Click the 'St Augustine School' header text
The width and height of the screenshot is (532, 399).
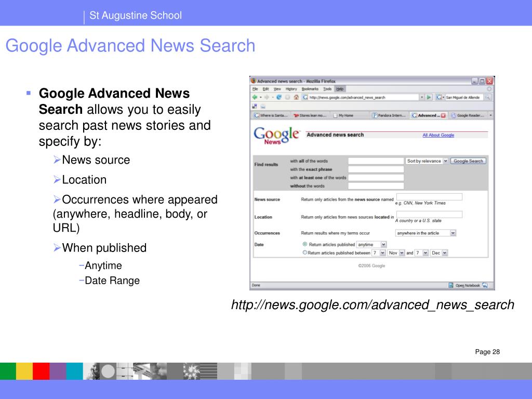click(136, 15)
